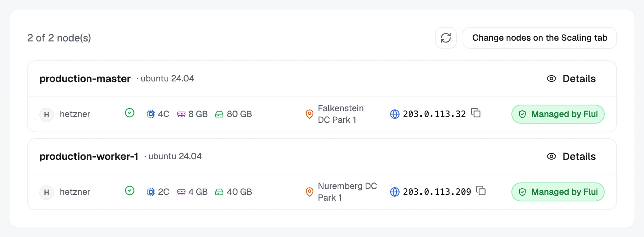Click the eye icon in production-worker-1 row
Image resolution: width=644 pixels, height=237 pixels.
(551, 156)
